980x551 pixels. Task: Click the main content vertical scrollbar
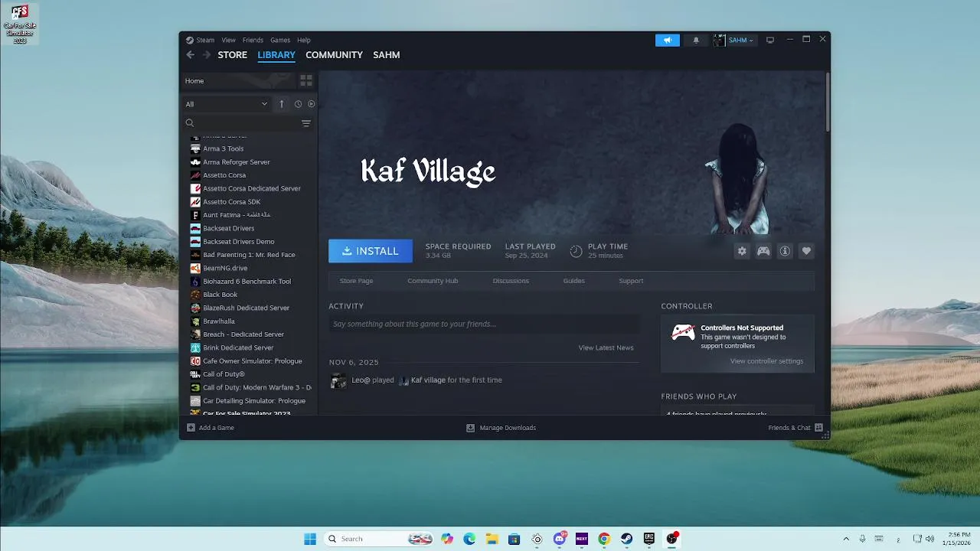coord(827,102)
